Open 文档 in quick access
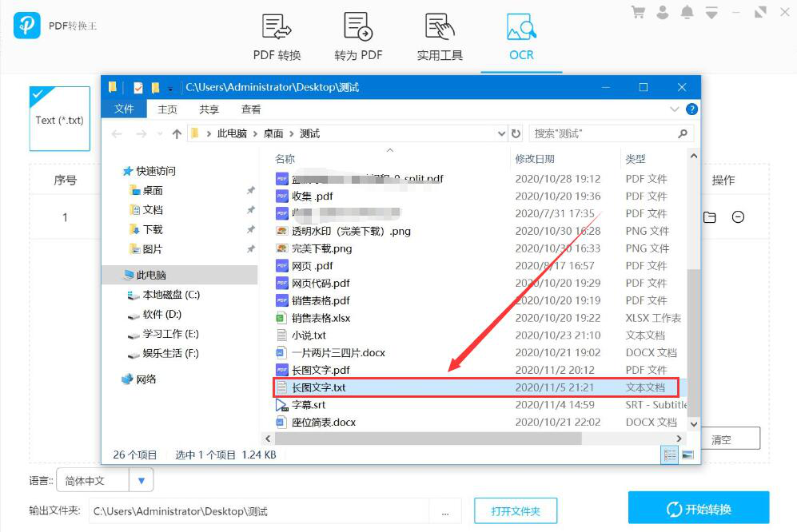Image resolution: width=797 pixels, height=532 pixels. coord(146,210)
